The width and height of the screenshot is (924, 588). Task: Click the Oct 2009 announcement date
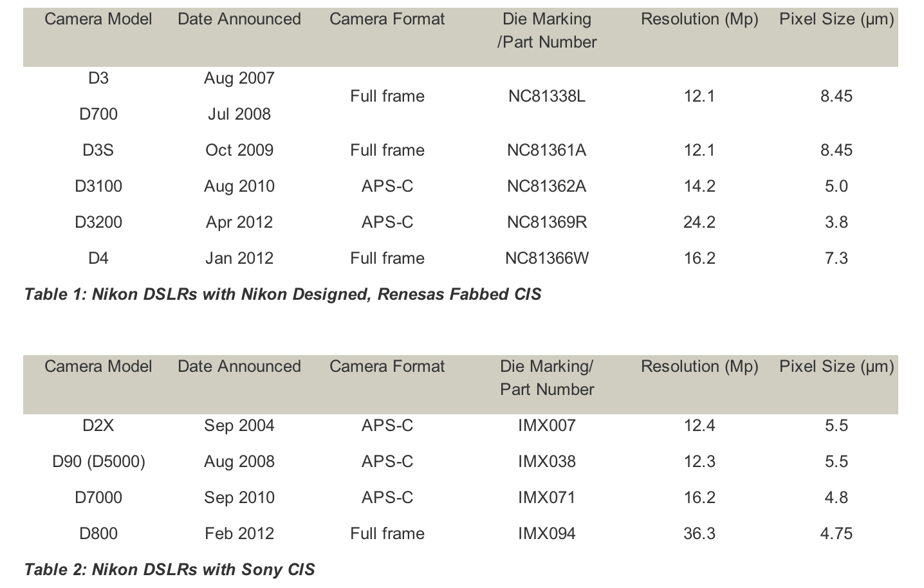pyautogui.click(x=239, y=151)
